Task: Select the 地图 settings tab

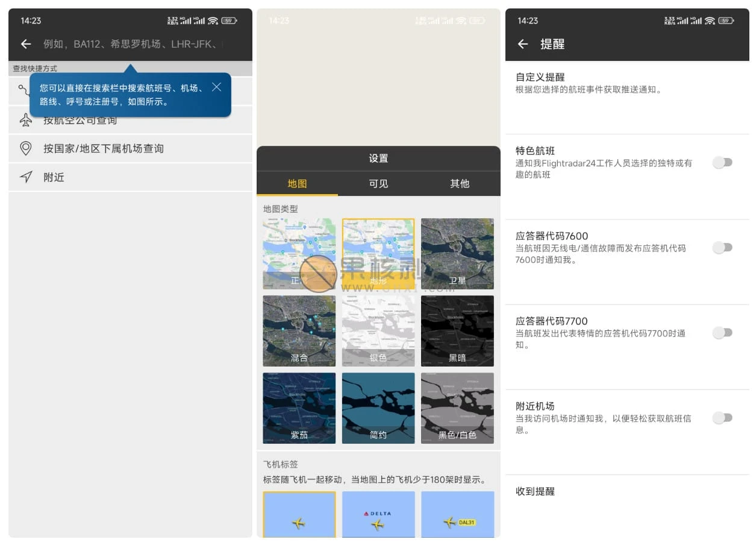Action: (297, 184)
